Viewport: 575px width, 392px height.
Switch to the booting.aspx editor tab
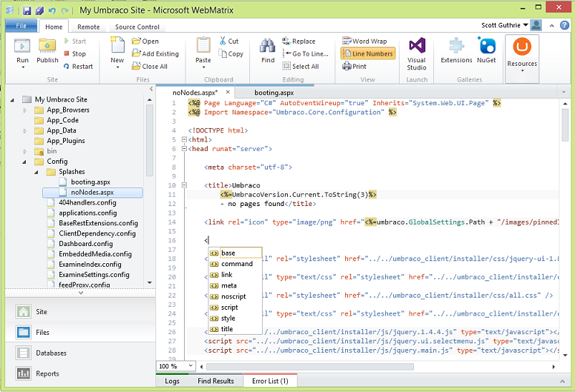(274, 93)
